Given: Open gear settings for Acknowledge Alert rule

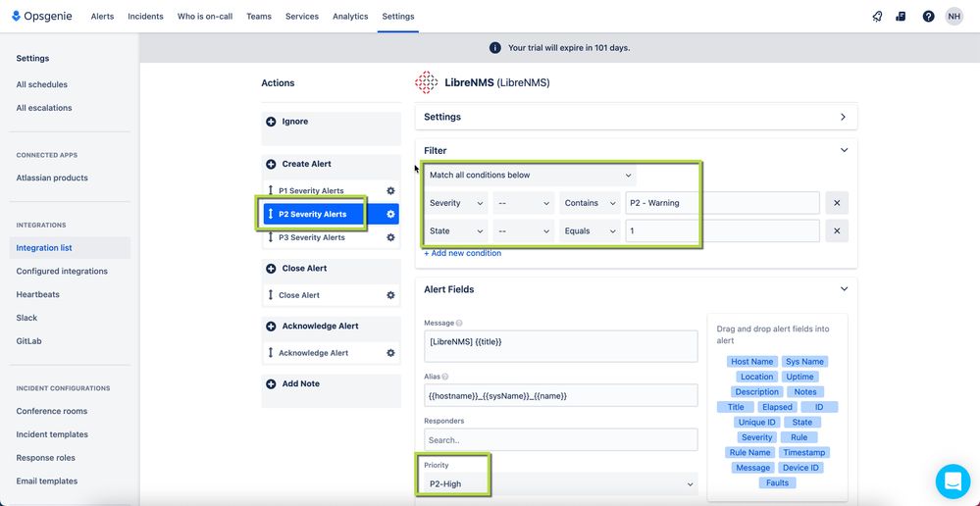Looking at the screenshot, I should tap(390, 353).
